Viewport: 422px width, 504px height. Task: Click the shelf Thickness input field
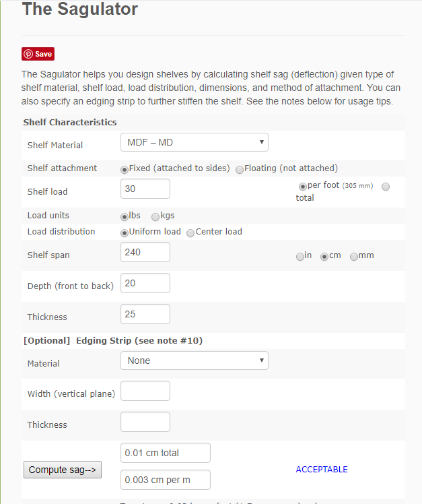point(145,314)
